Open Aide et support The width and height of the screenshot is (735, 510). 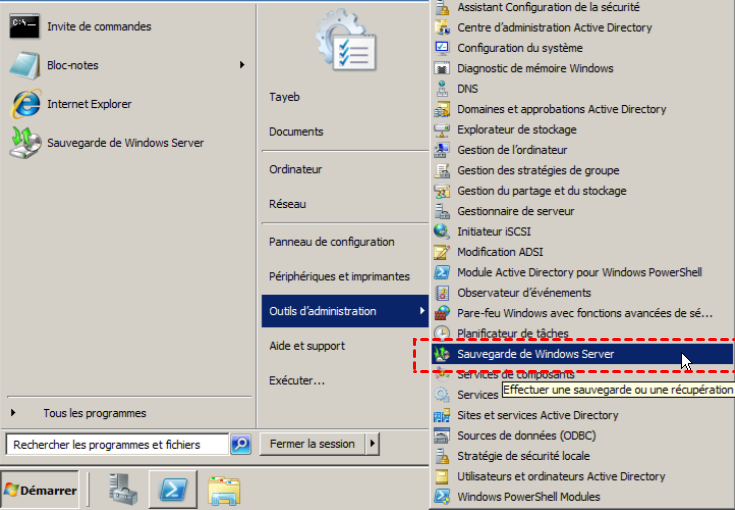[x=307, y=346]
